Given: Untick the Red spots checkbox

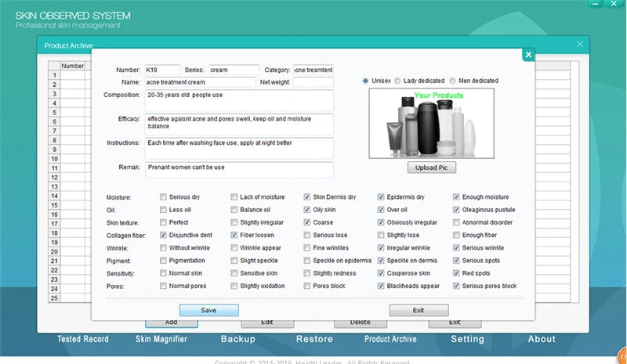Looking at the screenshot, I should [x=456, y=273].
